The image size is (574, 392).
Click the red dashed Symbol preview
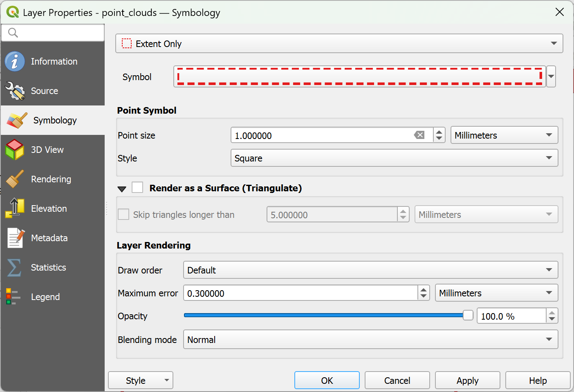pyautogui.click(x=360, y=76)
